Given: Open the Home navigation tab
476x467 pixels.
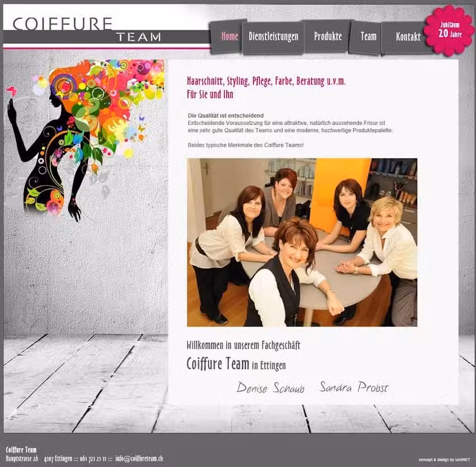Looking at the screenshot, I should click(x=228, y=36).
